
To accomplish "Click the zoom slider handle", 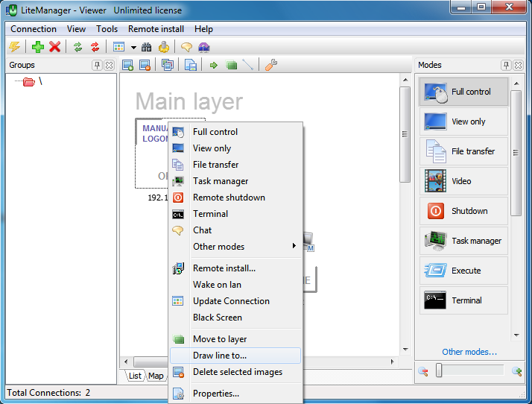I will 439,370.
